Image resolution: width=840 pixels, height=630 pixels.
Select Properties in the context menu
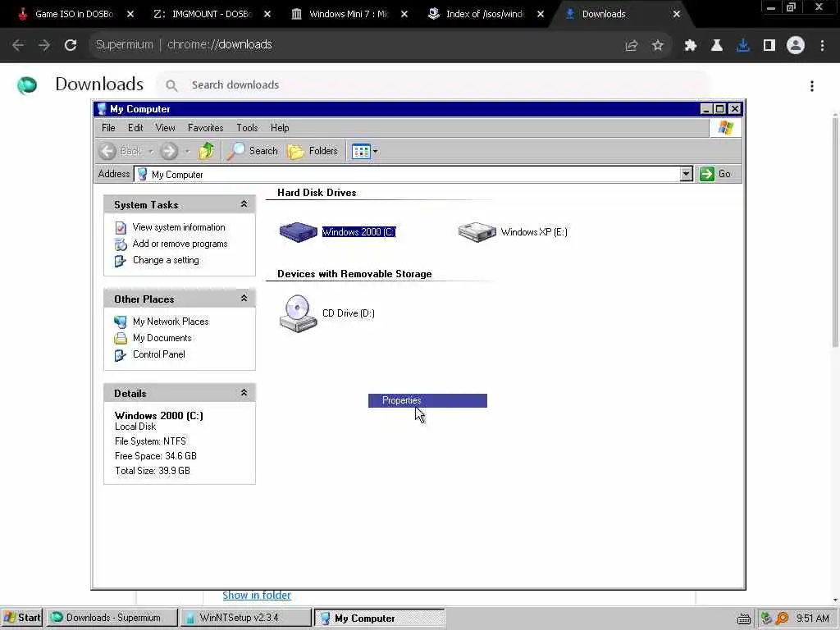[427, 400]
